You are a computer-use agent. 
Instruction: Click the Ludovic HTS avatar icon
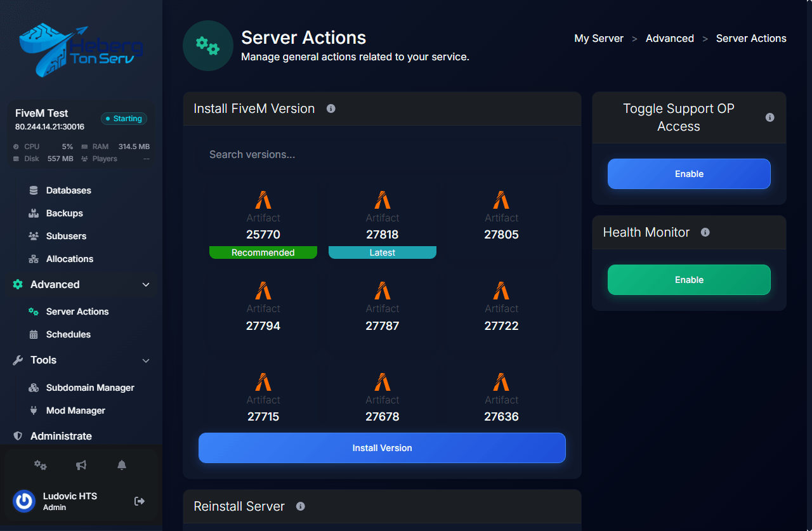point(24,501)
